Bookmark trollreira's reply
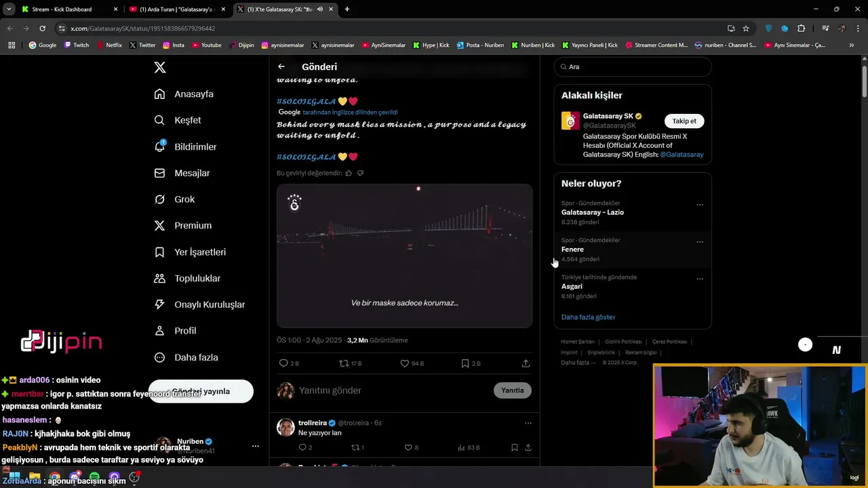The width and height of the screenshot is (868, 488). tap(514, 447)
